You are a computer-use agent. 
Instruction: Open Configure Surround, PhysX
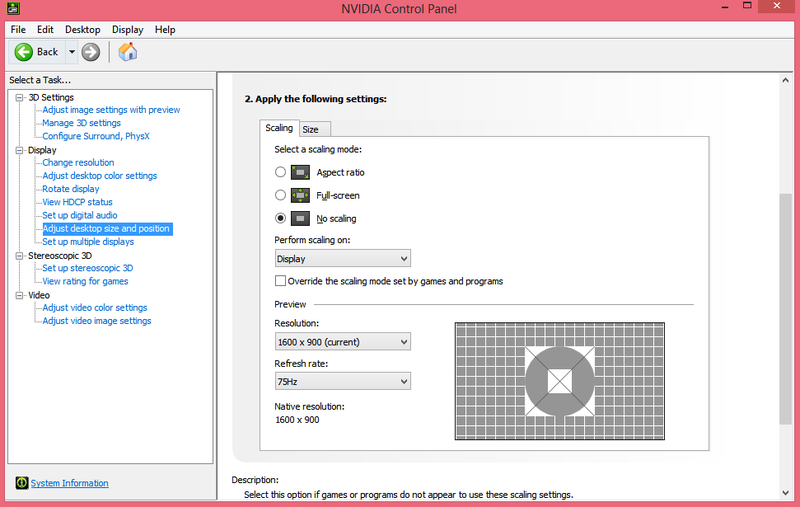click(x=96, y=136)
